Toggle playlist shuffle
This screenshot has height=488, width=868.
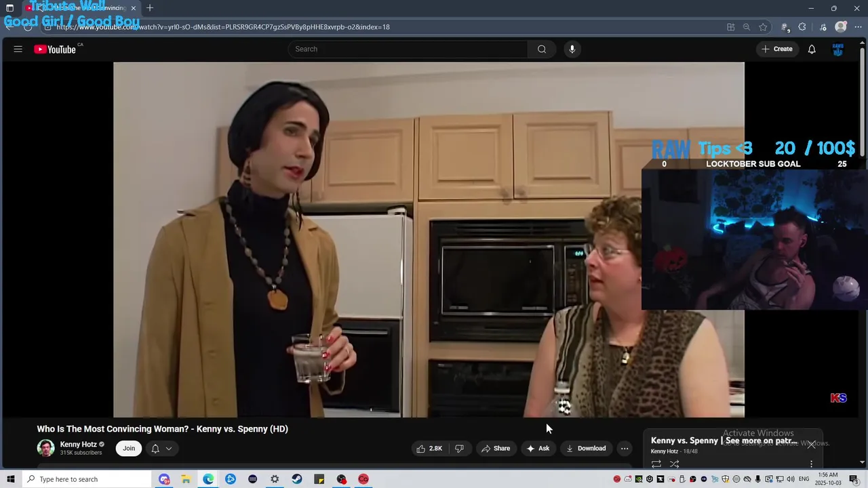pyautogui.click(x=675, y=464)
